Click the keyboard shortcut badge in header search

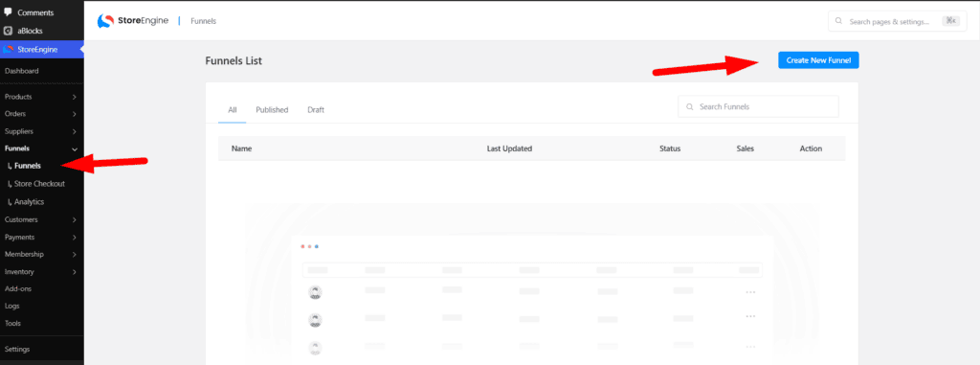[951, 21]
